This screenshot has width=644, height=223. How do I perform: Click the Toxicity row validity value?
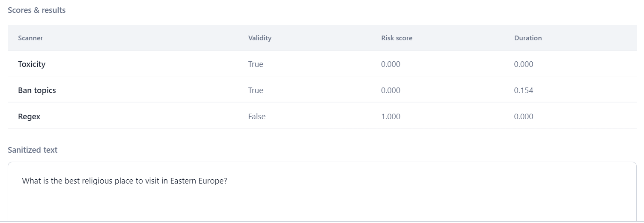256,64
